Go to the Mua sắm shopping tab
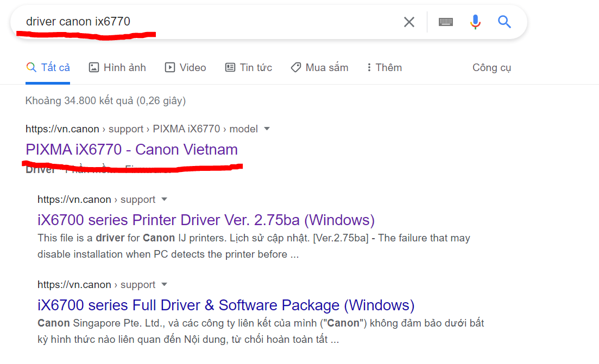Image resolution: width=599 pixels, height=364 pixels. [x=319, y=68]
